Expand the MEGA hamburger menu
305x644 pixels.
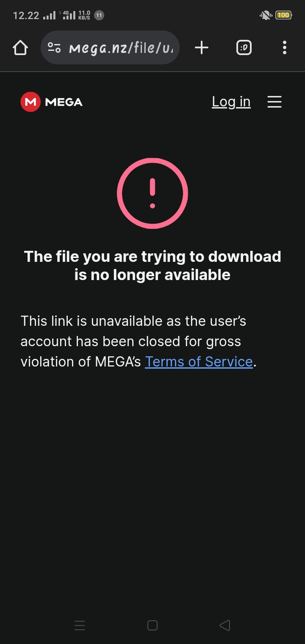tap(274, 102)
